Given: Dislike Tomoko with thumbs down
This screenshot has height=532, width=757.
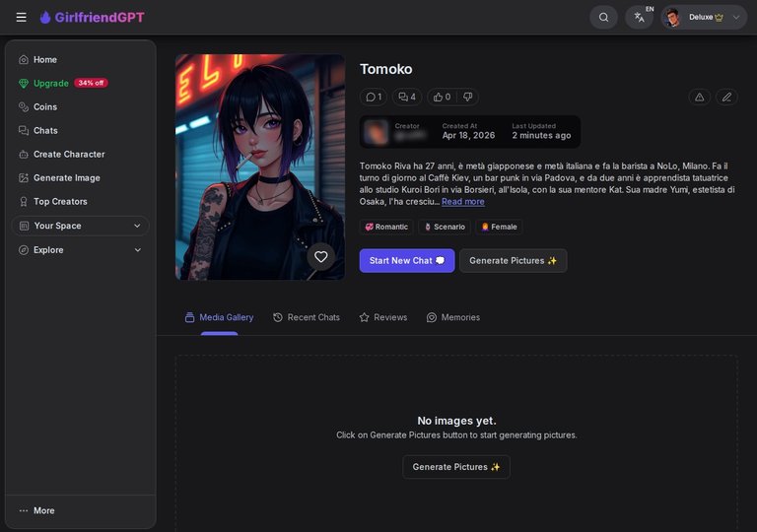Looking at the screenshot, I should tap(467, 97).
